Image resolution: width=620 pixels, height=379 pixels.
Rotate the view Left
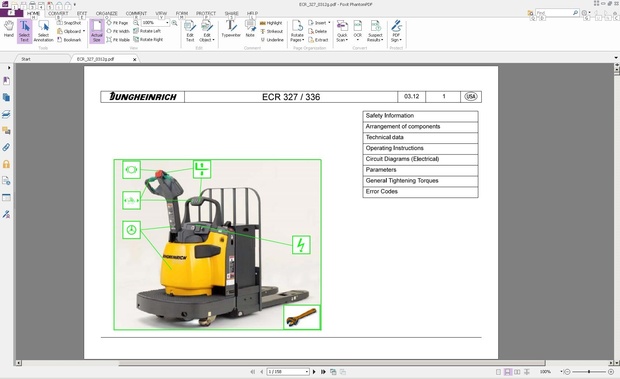coord(147,31)
